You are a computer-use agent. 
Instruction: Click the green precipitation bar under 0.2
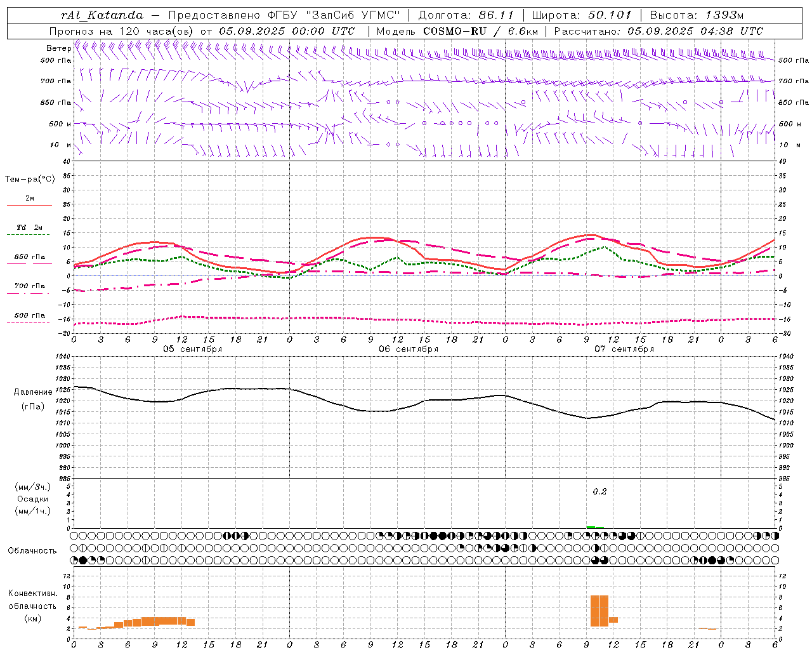pos(595,527)
